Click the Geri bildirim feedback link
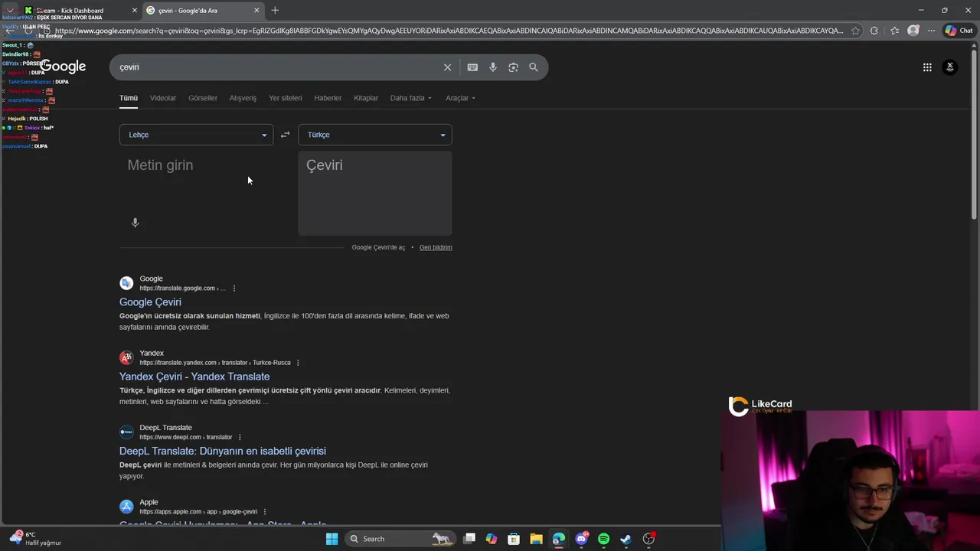 tap(436, 247)
